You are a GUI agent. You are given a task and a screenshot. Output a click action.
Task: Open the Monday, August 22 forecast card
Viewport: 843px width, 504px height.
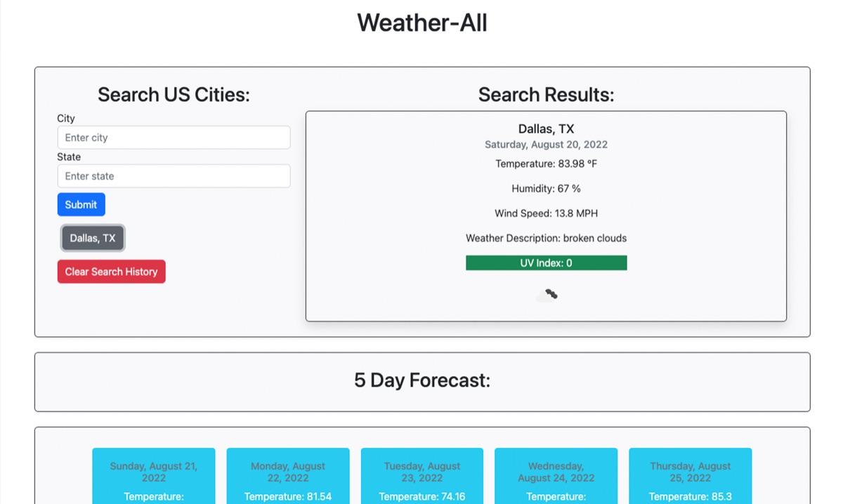point(288,476)
